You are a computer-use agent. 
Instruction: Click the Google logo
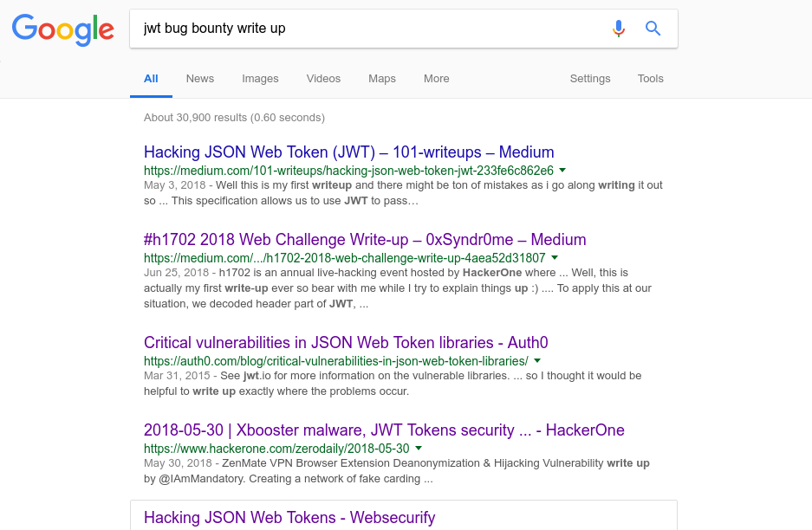(x=62, y=29)
